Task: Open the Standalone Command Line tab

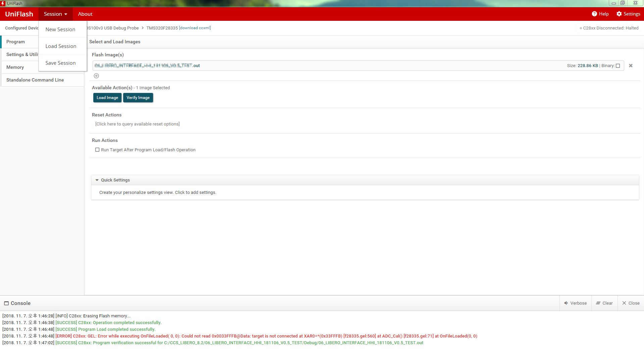Action: click(42, 80)
